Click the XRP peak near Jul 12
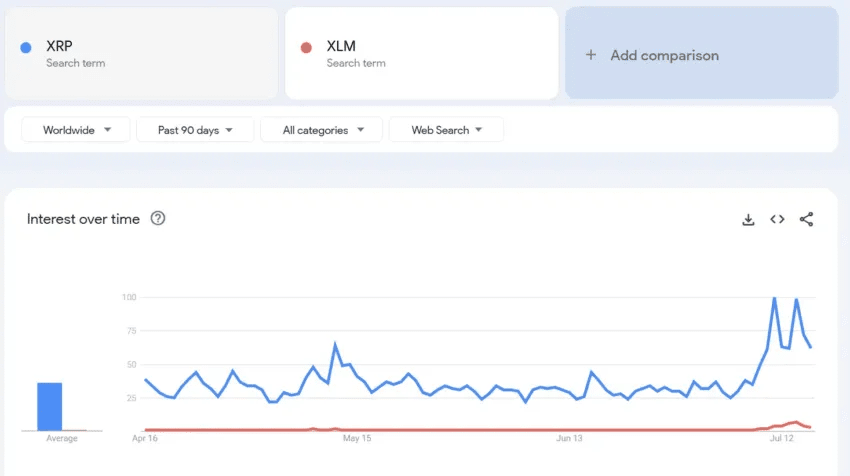The width and height of the screenshot is (850, 476). 775,298
